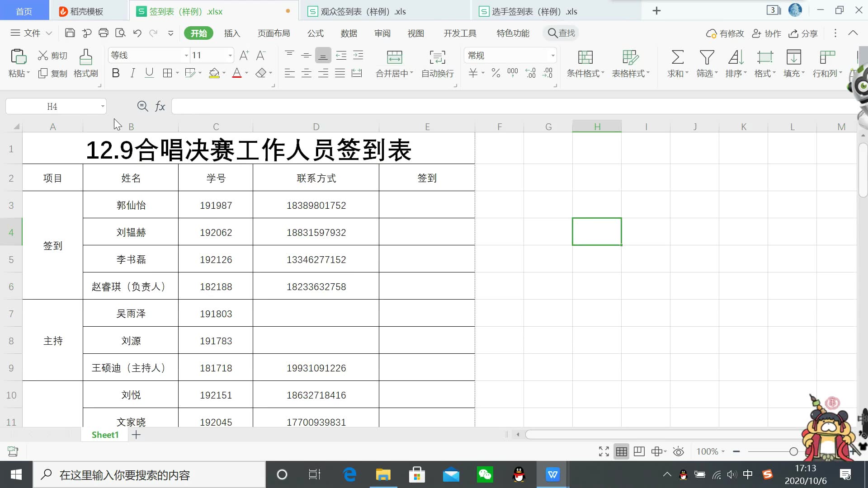Image resolution: width=868 pixels, height=488 pixels.
Task: Open the font name dropdown
Action: [186, 55]
